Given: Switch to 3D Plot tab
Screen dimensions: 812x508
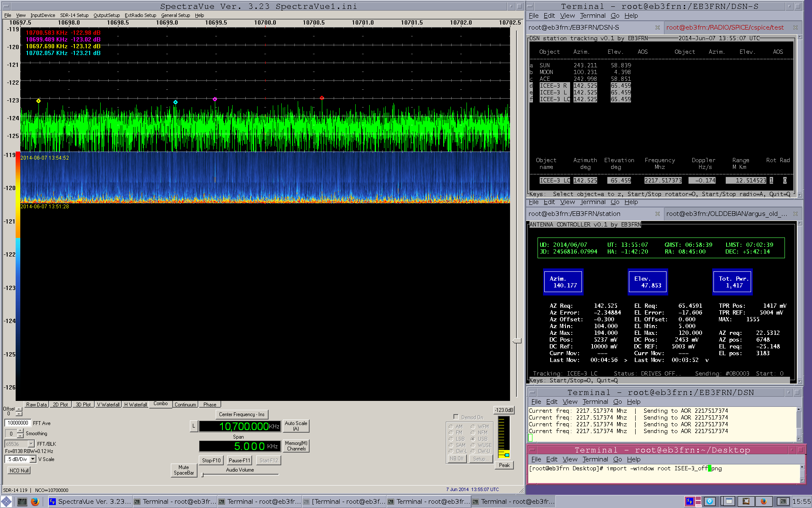Looking at the screenshot, I should 83,405.
